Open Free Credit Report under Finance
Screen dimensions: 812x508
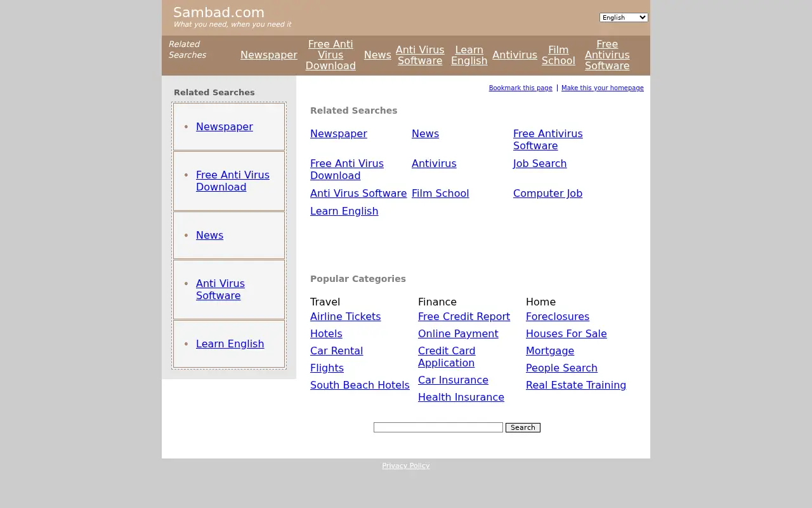click(x=464, y=316)
